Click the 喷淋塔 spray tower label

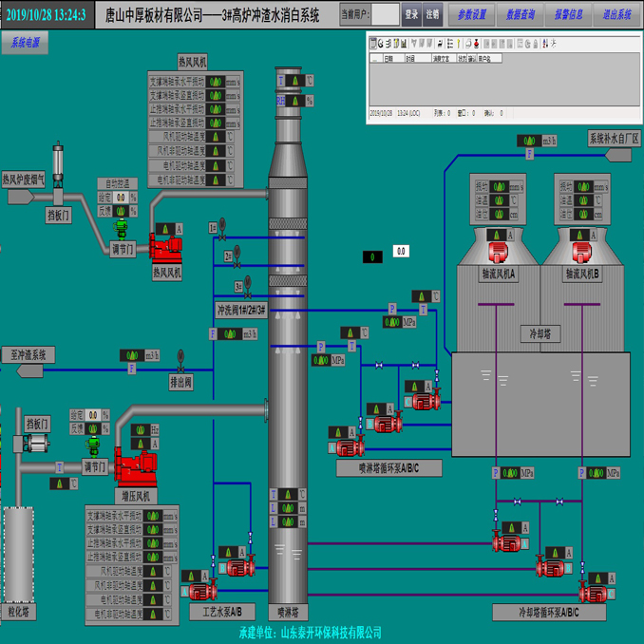[x=288, y=613]
